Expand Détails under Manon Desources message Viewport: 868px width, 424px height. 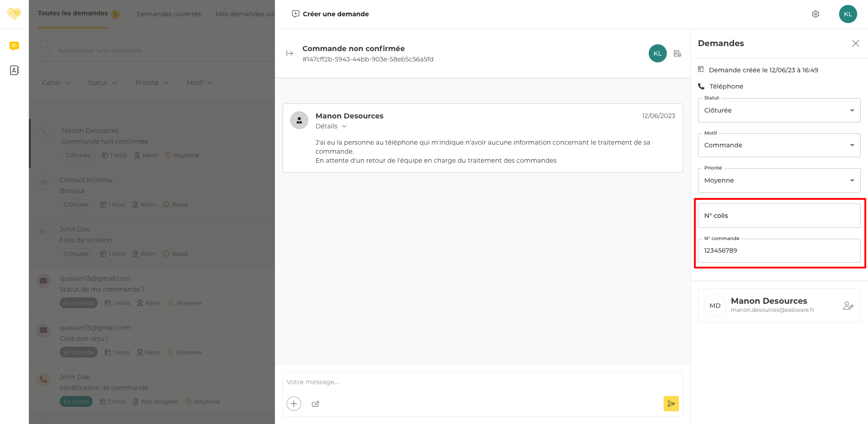(331, 126)
